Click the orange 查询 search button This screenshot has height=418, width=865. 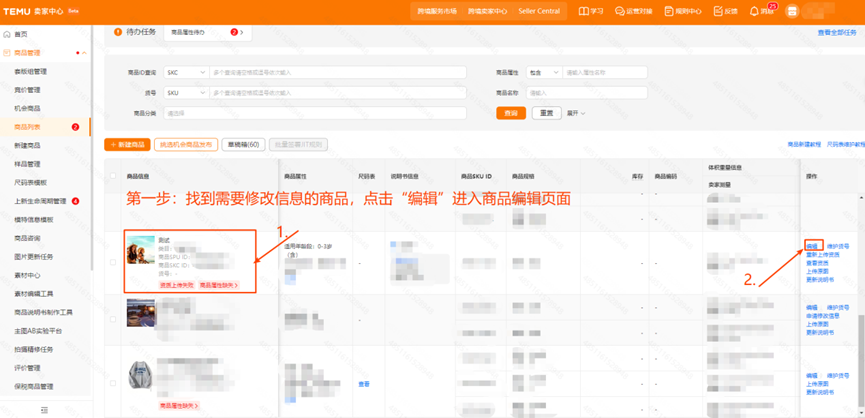coord(511,113)
